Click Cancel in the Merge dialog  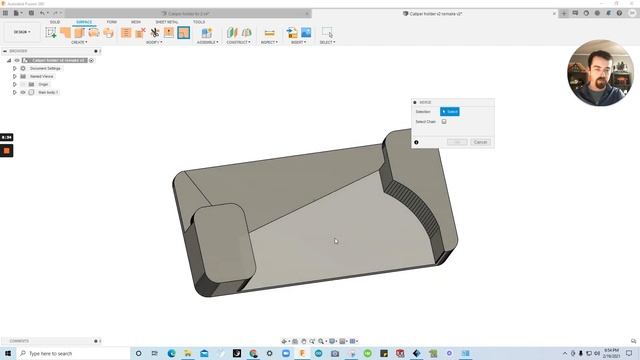point(480,142)
